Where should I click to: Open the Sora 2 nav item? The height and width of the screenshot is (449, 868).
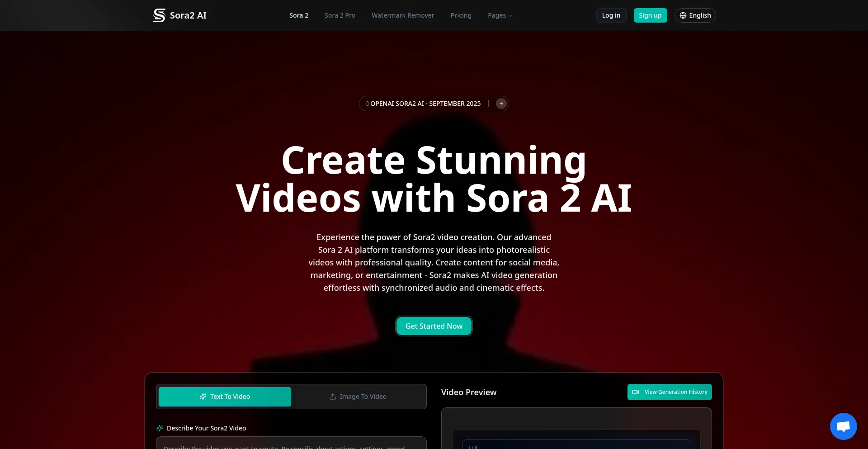pos(299,15)
